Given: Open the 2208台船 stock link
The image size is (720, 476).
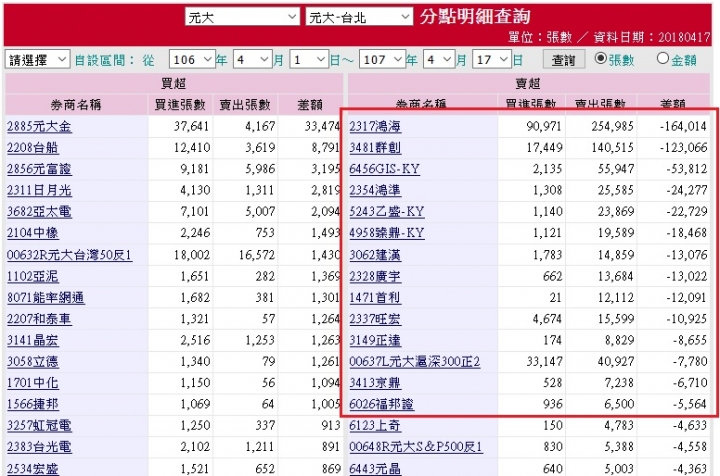Looking at the screenshot, I should coord(33,148).
